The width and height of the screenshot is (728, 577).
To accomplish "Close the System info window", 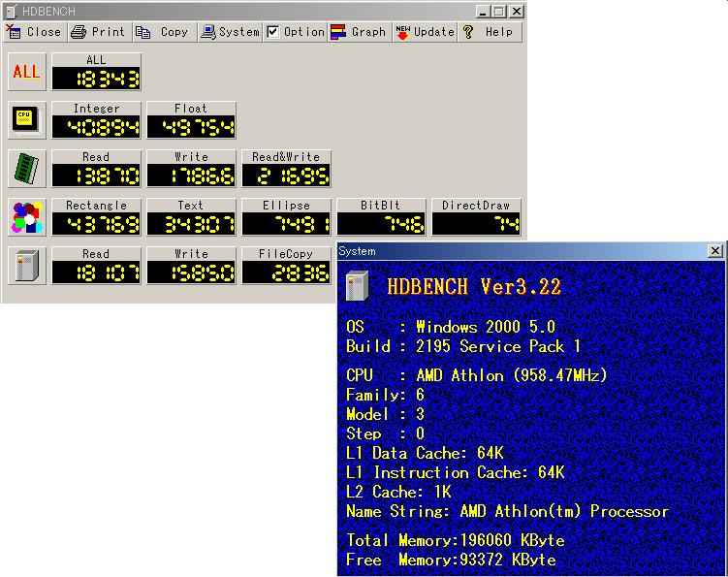I will click(714, 251).
